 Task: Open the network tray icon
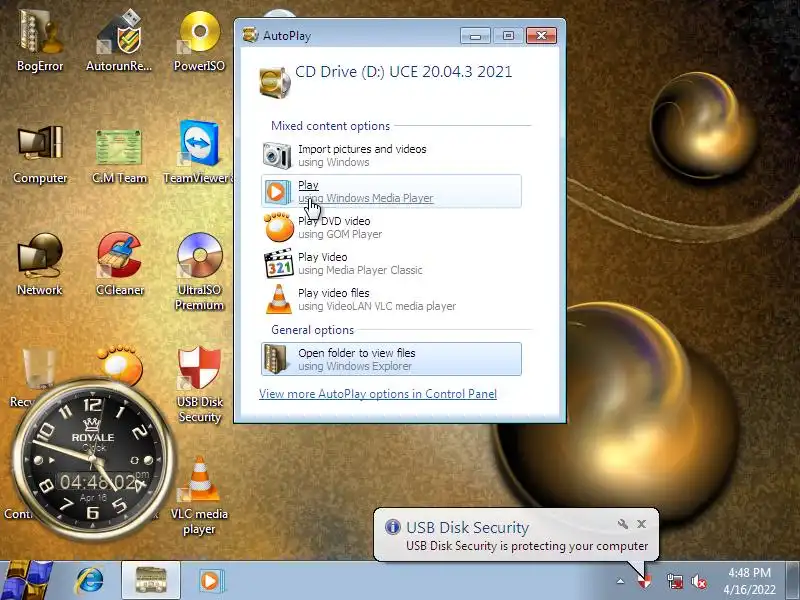pyautogui.click(x=674, y=581)
